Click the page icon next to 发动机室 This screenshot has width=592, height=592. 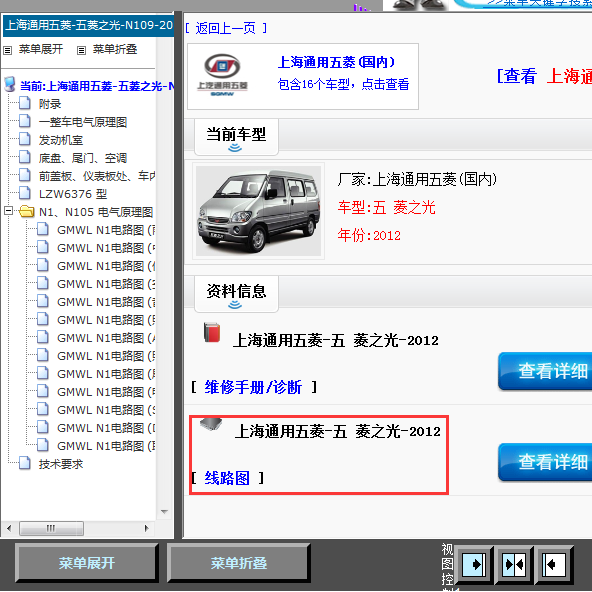[25, 139]
